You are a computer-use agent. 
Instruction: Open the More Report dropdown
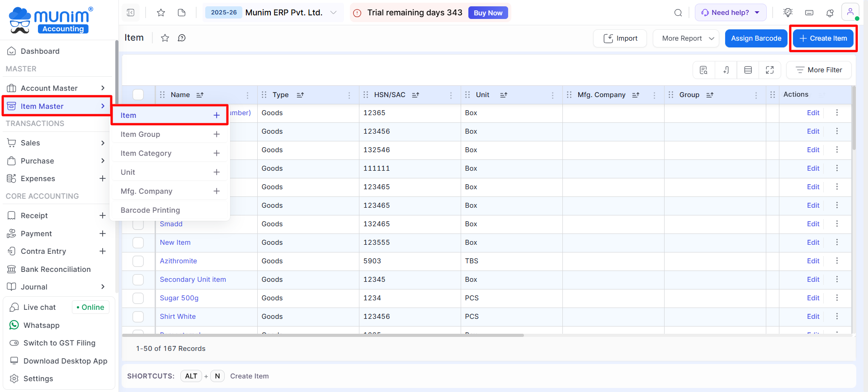click(x=686, y=38)
